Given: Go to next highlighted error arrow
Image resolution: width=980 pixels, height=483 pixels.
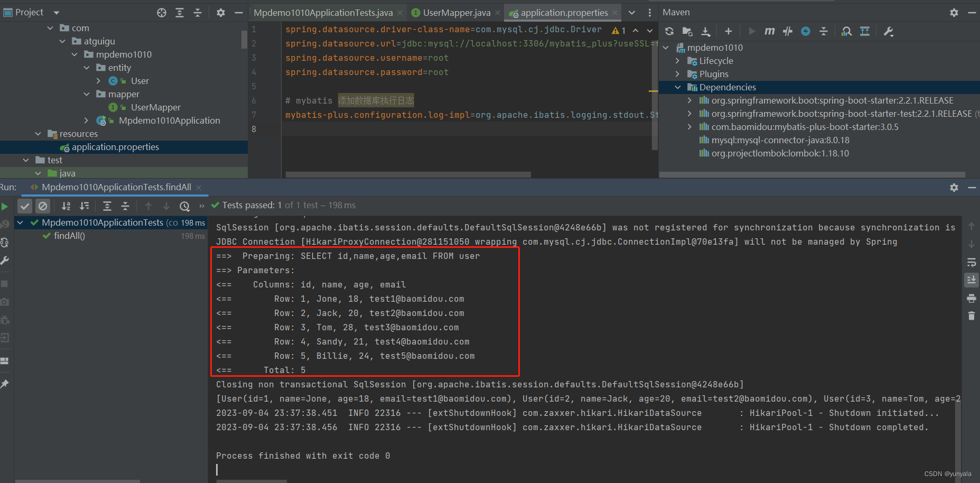Looking at the screenshot, I should [650, 31].
